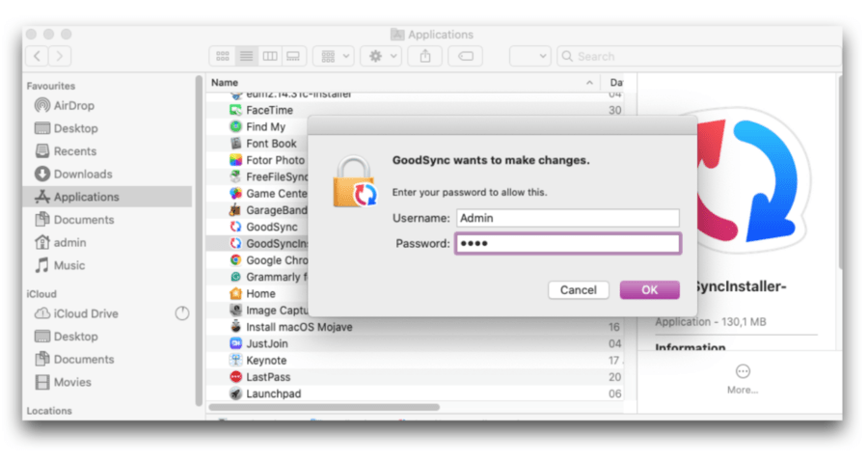Select the GoodSync app row
This screenshot has height=461, width=868.
point(258,227)
